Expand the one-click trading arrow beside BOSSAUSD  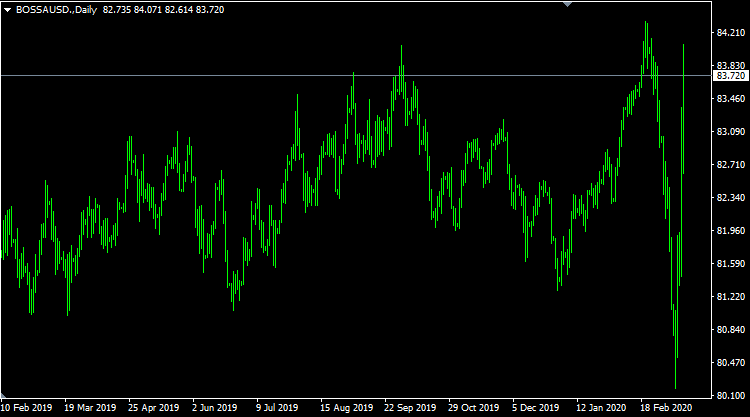click(8, 10)
